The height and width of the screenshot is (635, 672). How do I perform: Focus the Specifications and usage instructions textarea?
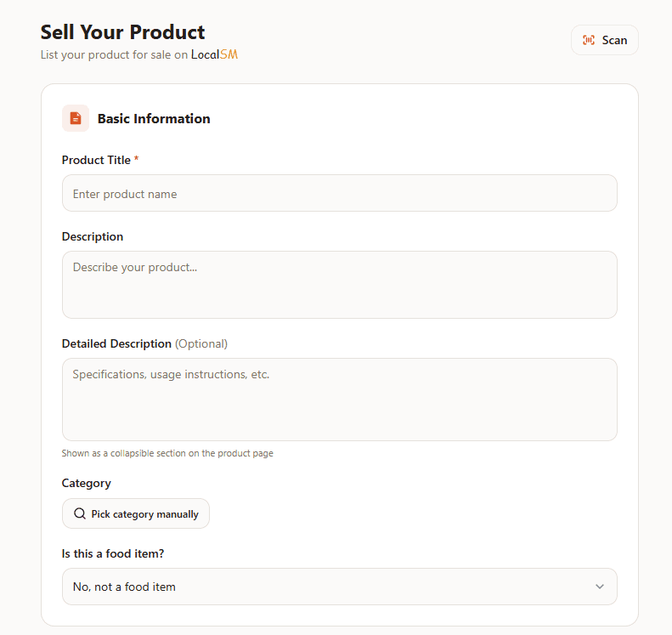tap(339, 399)
